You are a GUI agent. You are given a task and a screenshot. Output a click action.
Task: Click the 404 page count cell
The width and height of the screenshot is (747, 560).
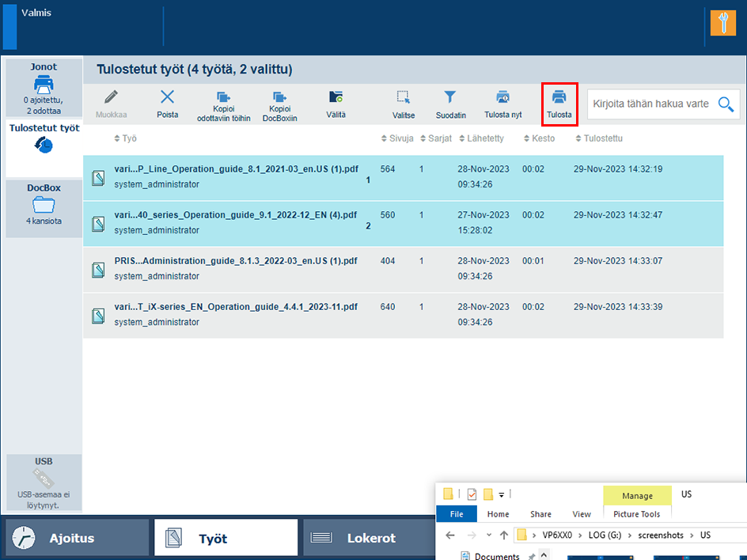[388, 261]
